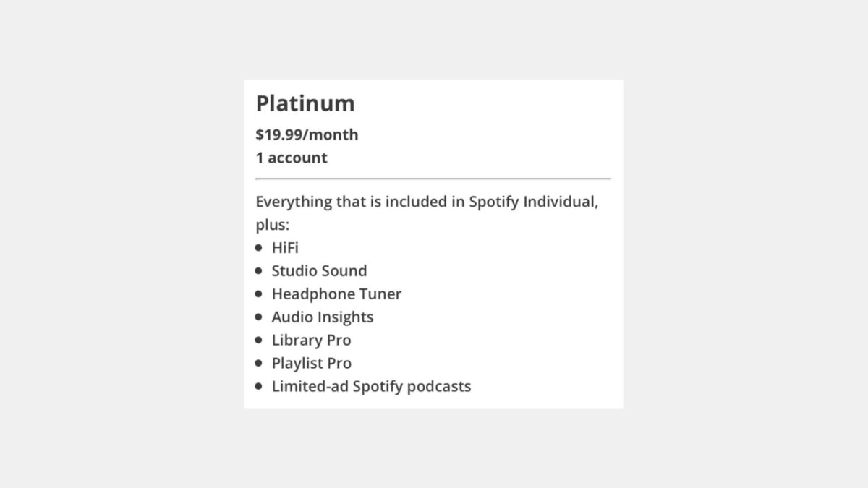The image size is (868, 488).
Task: Click the bullet beside Playlist Pro
Action: click(259, 363)
